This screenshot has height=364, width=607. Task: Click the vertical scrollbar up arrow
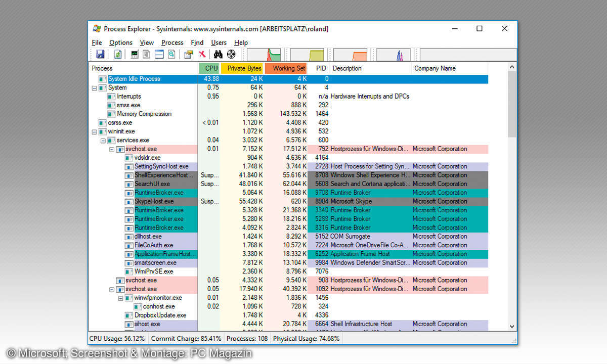(512, 67)
